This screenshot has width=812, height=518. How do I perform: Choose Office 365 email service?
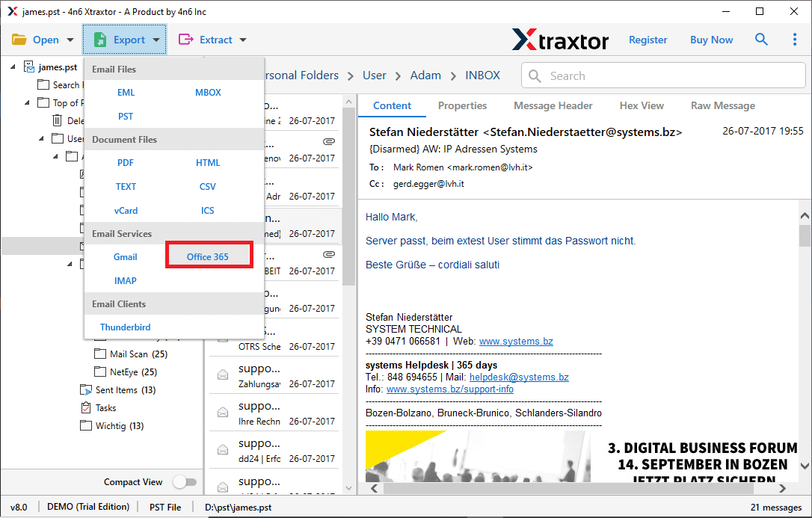tap(208, 257)
